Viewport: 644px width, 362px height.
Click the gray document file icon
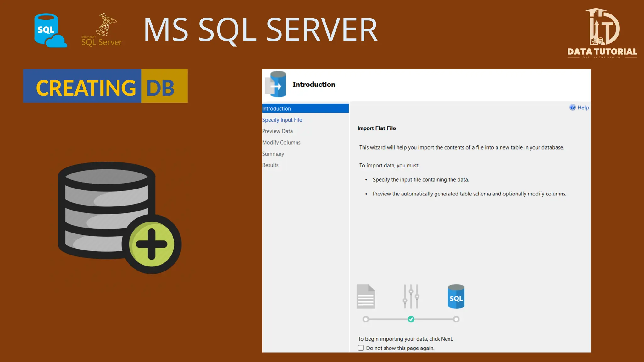point(366,296)
